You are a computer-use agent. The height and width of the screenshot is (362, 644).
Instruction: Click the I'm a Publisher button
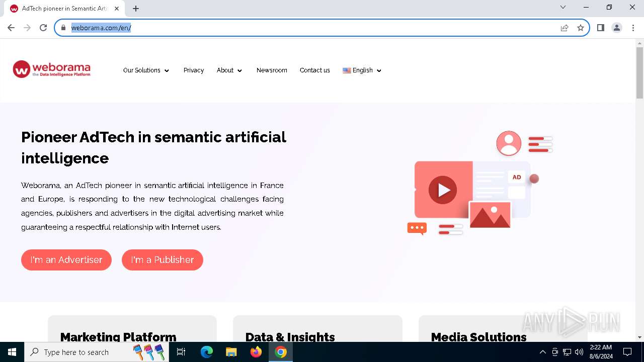(x=163, y=260)
